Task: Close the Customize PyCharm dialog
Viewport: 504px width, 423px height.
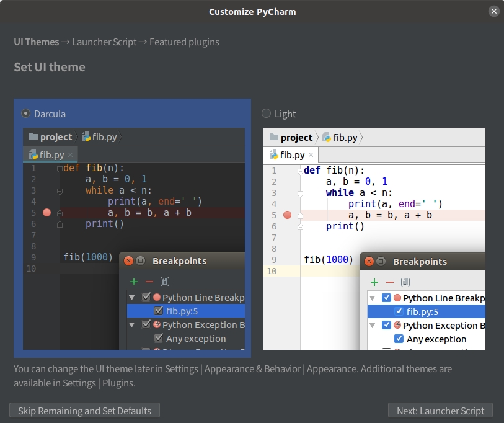Action: click(x=493, y=11)
